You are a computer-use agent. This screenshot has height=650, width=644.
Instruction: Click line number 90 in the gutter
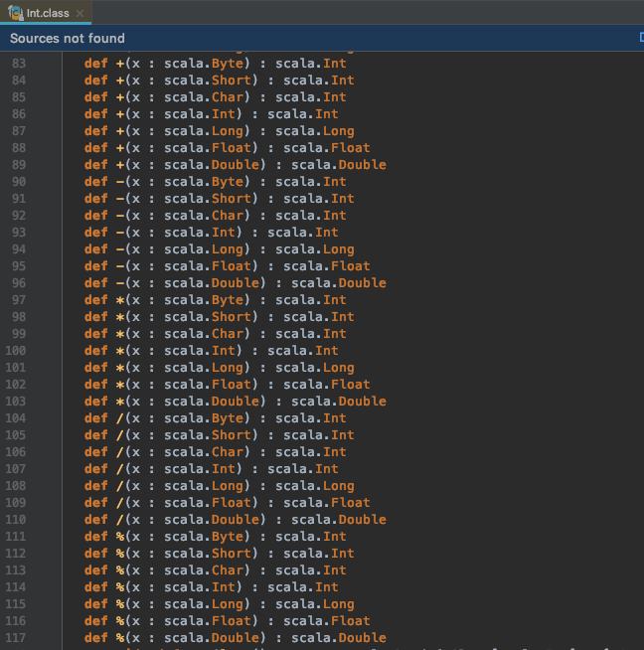19,182
